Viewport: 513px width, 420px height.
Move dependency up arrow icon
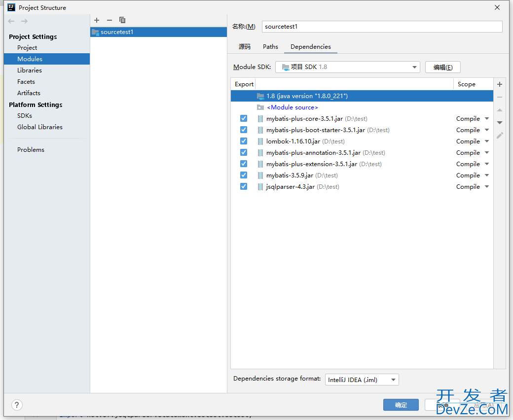(500, 110)
